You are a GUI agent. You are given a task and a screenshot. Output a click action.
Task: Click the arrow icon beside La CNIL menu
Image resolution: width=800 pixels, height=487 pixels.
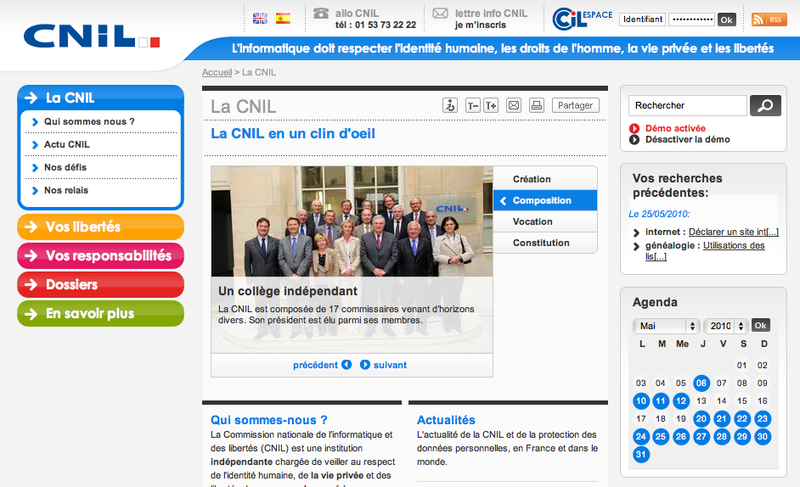[x=31, y=98]
